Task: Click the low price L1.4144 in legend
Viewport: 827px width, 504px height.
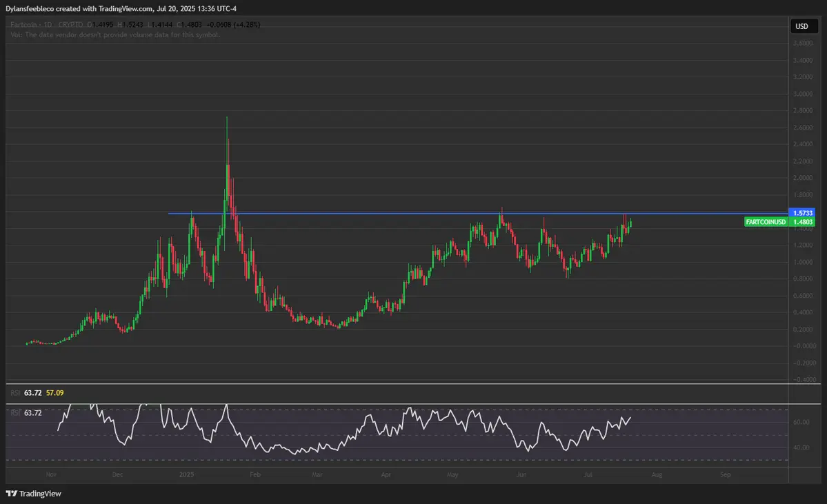Action: 160,25
